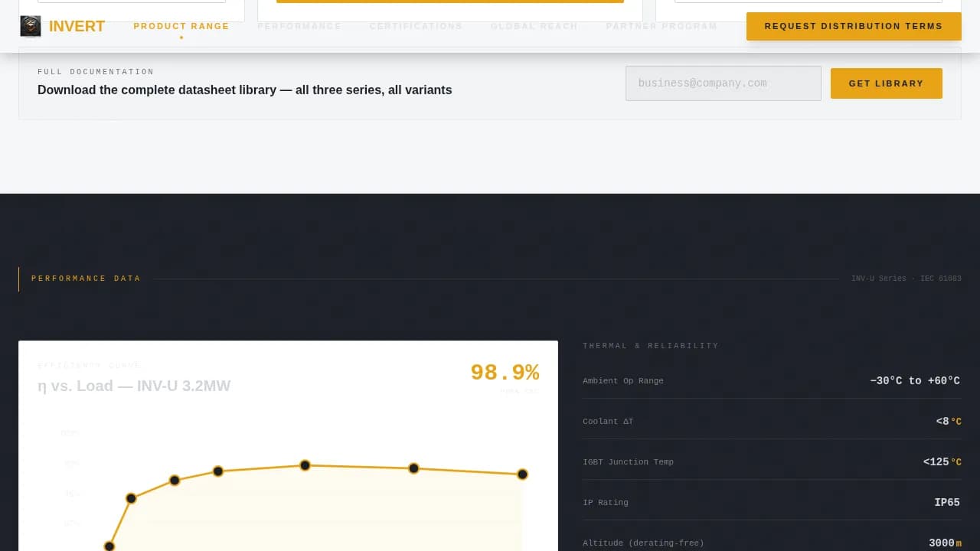
Task: Click Request Distribution Terms button
Action: pos(853,26)
